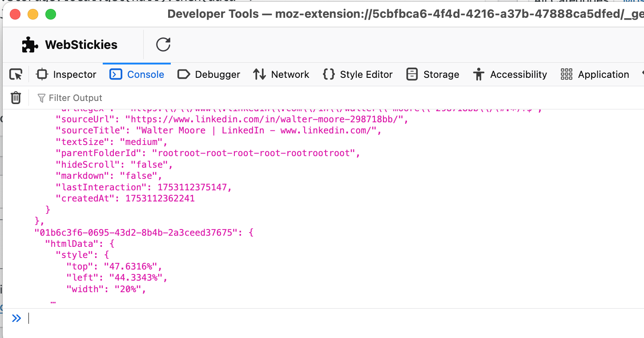Open the Application panel
This screenshot has width=644, height=338.
click(595, 75)
